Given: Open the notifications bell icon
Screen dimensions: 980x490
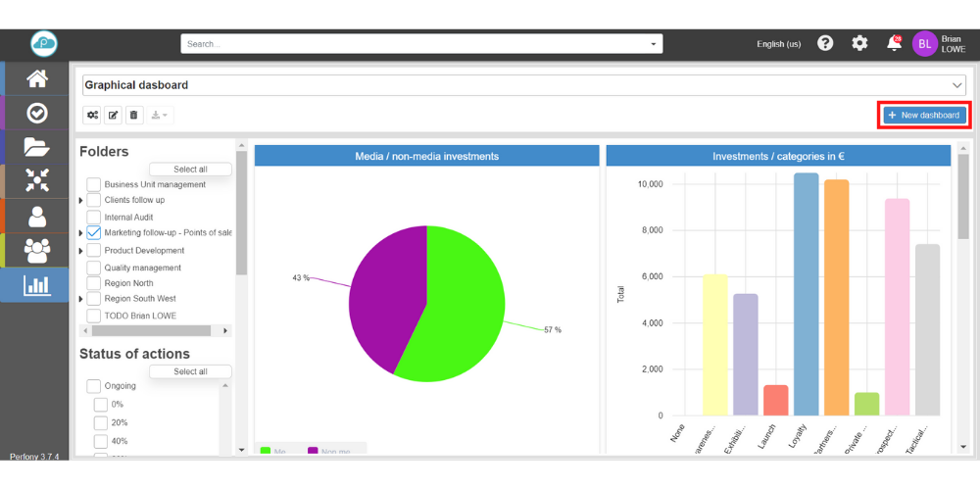Looking at the screenshot, I should (893, 43).
